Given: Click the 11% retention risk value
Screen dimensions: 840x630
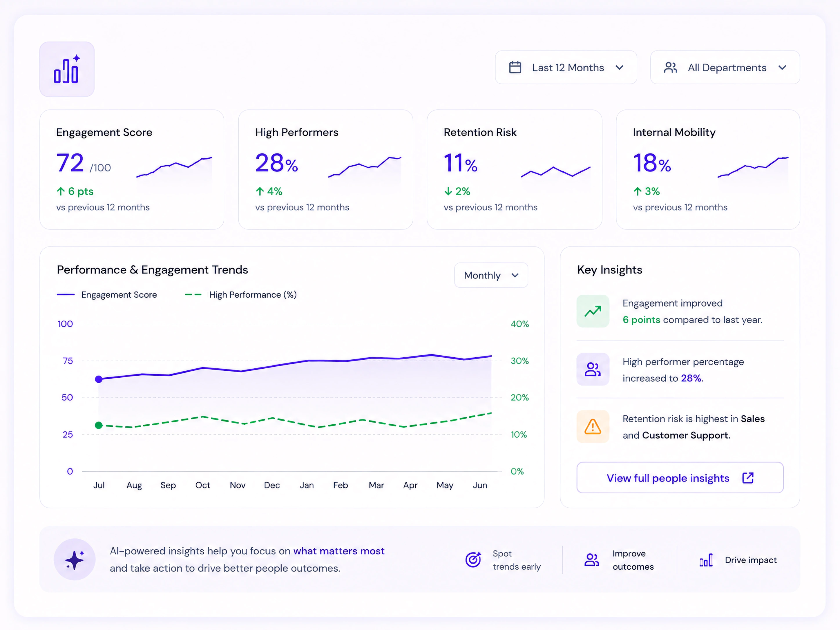Looking at the screenshot, I should [461, 163].
